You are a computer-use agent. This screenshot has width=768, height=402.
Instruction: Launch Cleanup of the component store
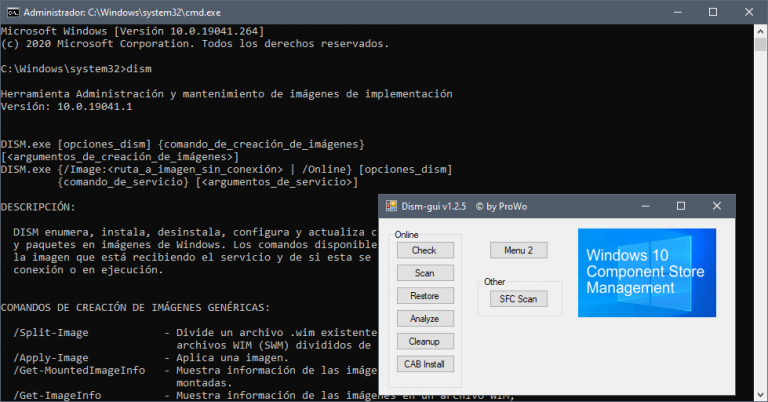[x=424, y=341]
